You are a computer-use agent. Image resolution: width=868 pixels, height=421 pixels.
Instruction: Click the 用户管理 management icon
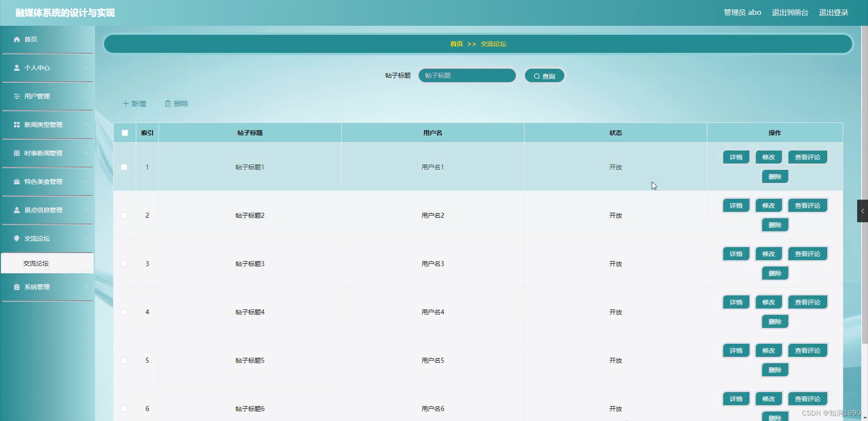pos(16,96)
